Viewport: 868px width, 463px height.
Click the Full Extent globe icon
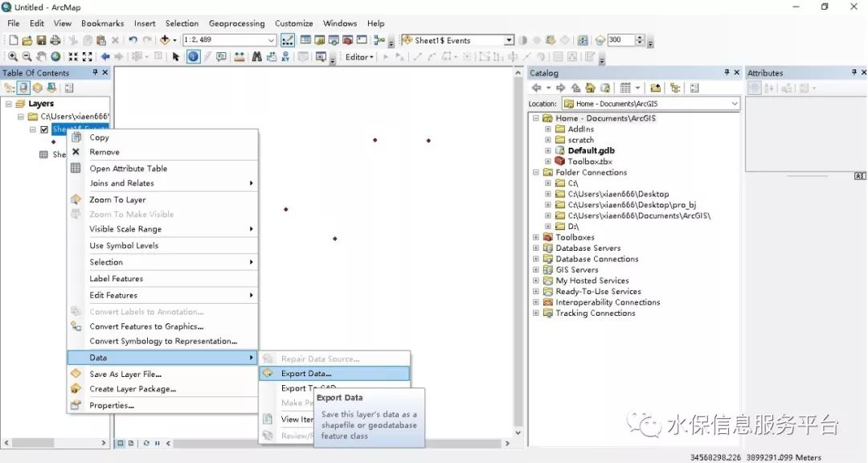pos(56,56)
